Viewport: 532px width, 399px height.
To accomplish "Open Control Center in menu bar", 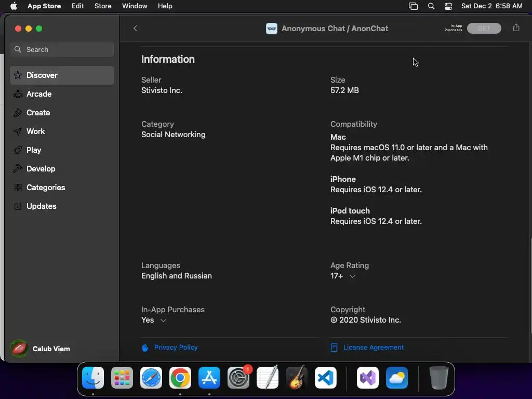I will [x=448, y=6].
